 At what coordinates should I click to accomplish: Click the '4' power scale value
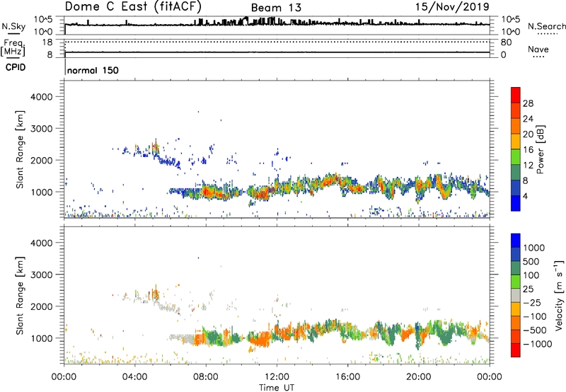526,196
